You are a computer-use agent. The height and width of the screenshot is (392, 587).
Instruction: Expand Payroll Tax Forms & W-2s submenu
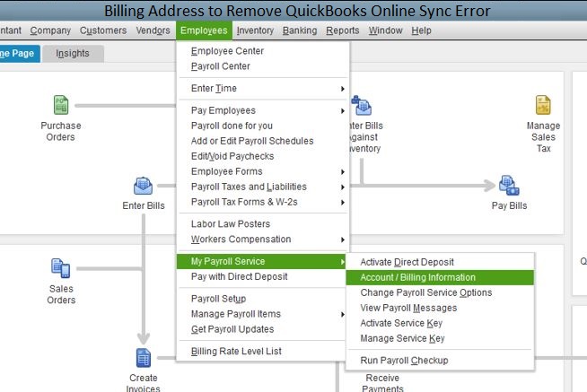(x=263, y=202)
